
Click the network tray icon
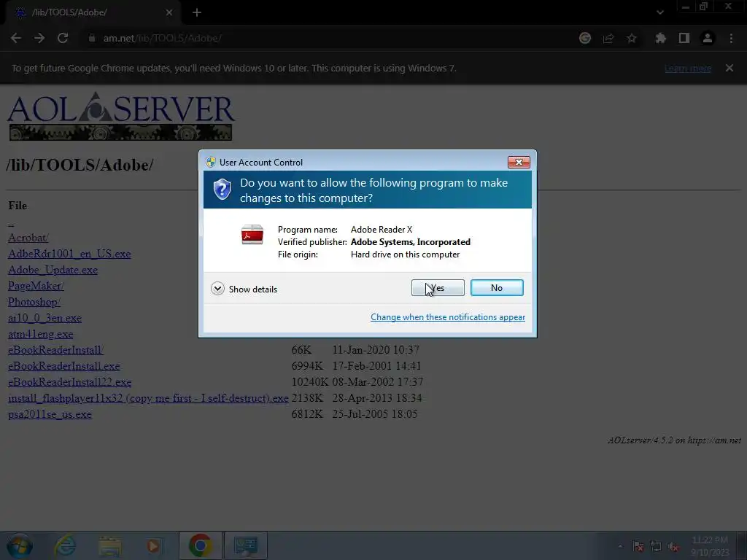coord(656,546)
